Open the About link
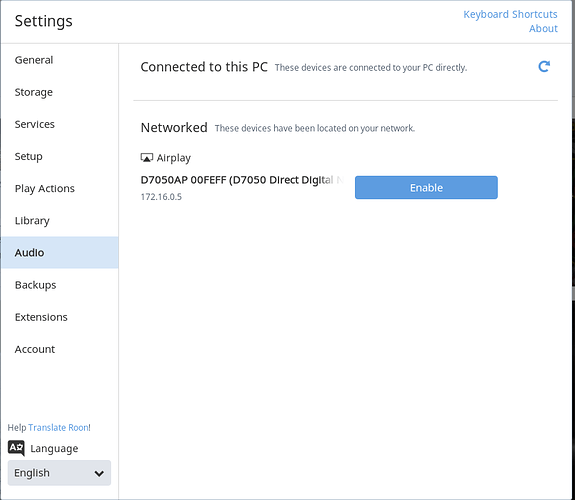Viewport: 575px width, 500px height. click(543, 29)
